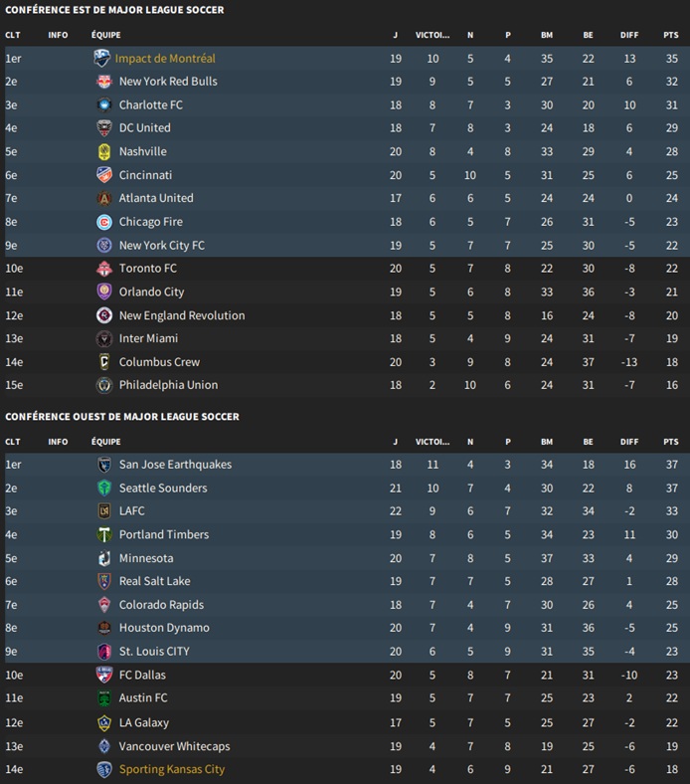Click the San Jose Earthquakes crest
This screenshot has width=690, height=784.
(103, 465)
